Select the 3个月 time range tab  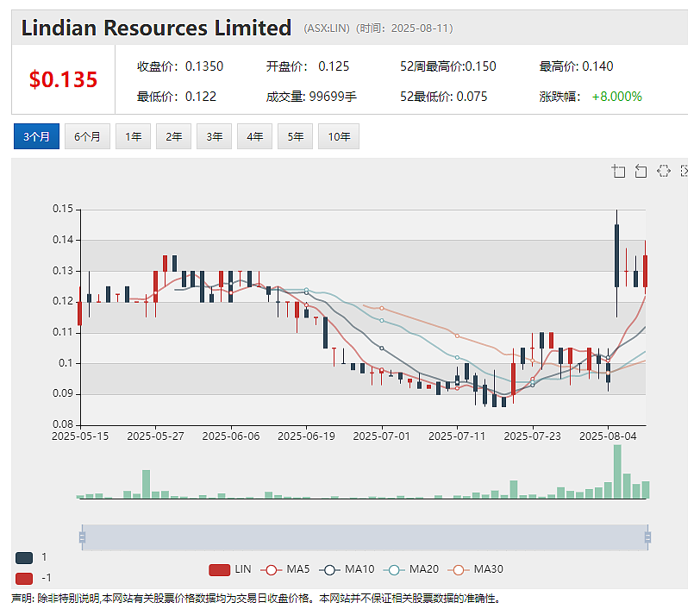[x=36, y=136]
